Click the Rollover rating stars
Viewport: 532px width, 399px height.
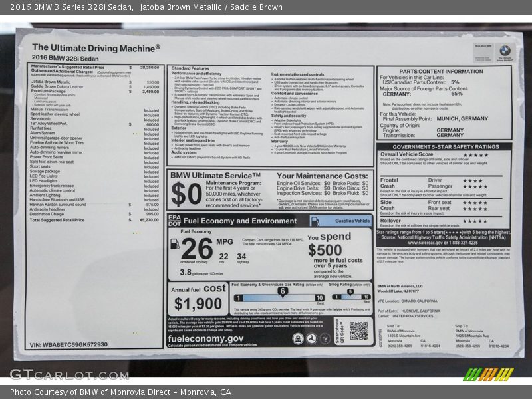(x=475, y=221)
